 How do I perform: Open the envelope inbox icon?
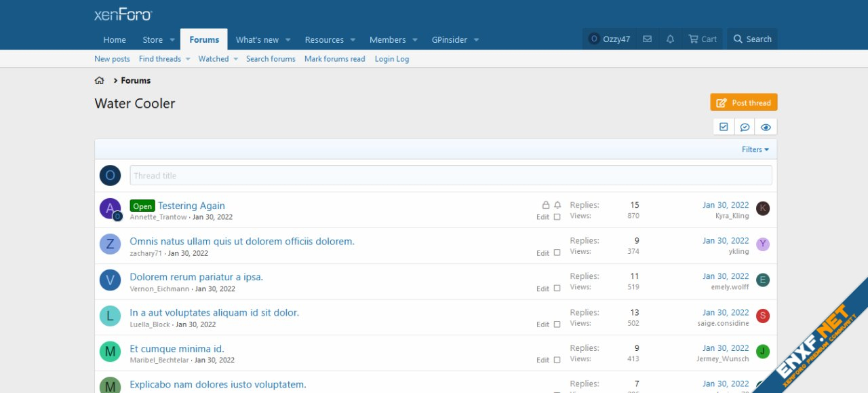[x=647, y=39]
